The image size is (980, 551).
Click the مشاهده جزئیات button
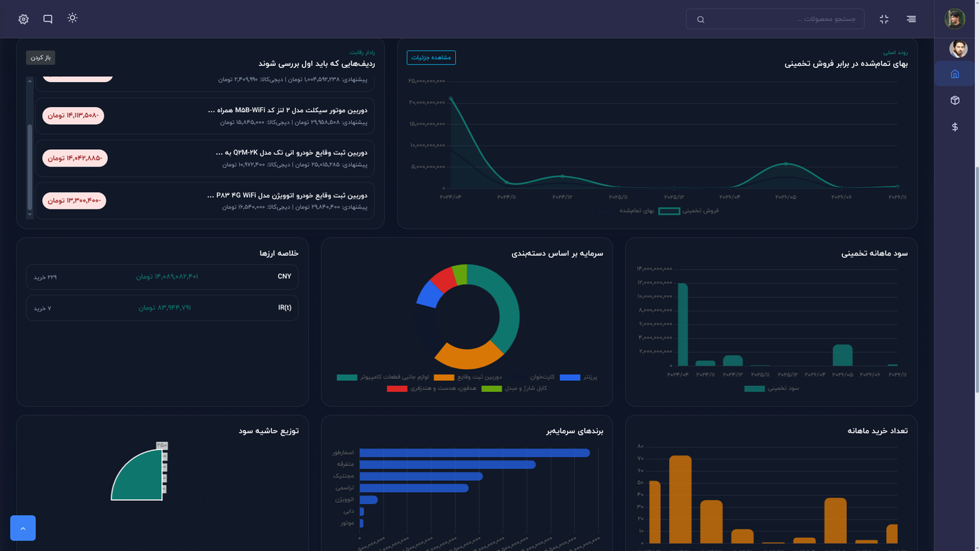tap(431, 57)
